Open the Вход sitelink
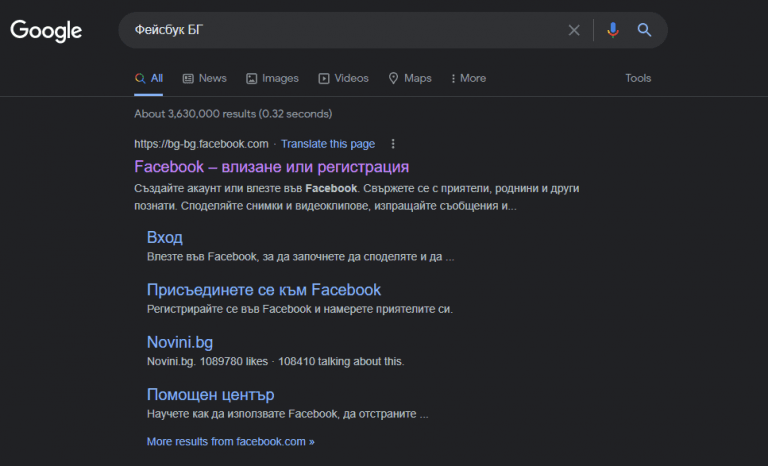Image resolution: width=768 pixels, height=466 pixels. [x=165, y=237]
